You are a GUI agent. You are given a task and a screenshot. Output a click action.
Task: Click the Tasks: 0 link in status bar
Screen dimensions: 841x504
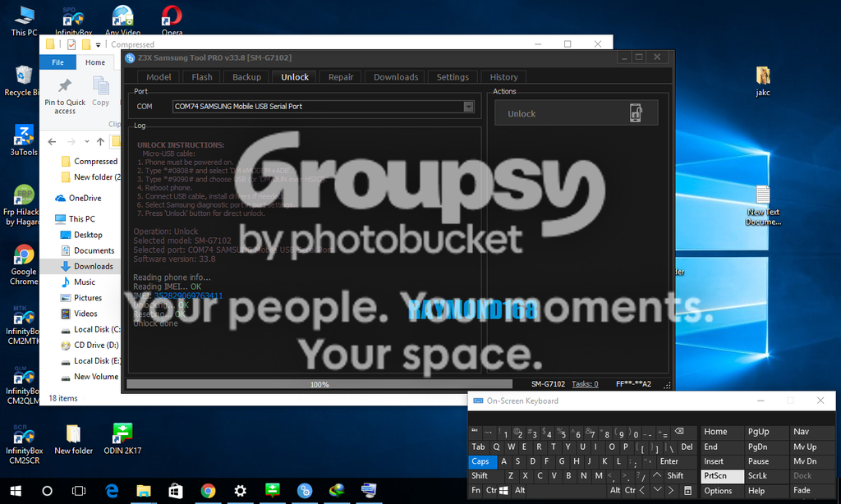(585, 384)
